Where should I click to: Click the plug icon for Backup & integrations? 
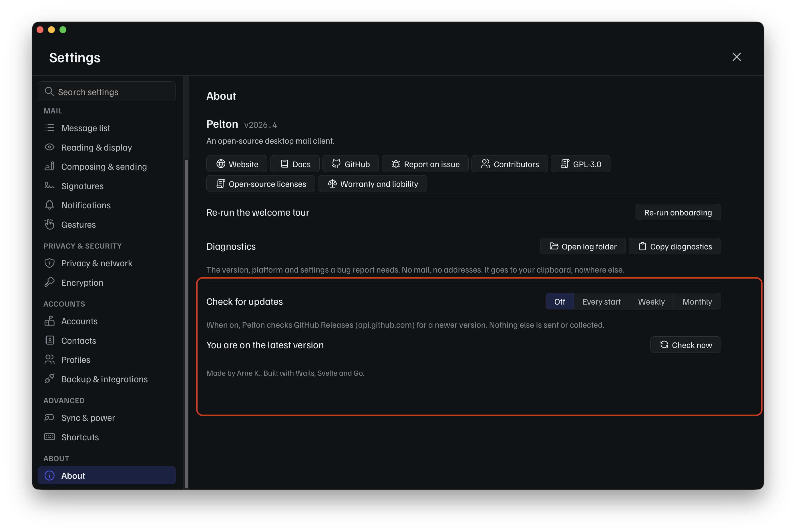click(49, 379)
